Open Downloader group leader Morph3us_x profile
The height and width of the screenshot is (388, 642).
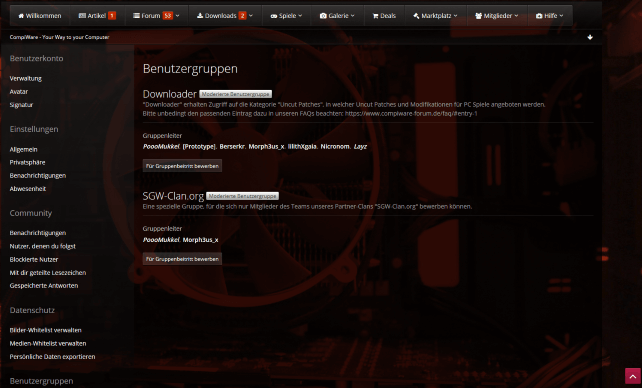pyautogui.click(x=266, y=147)
